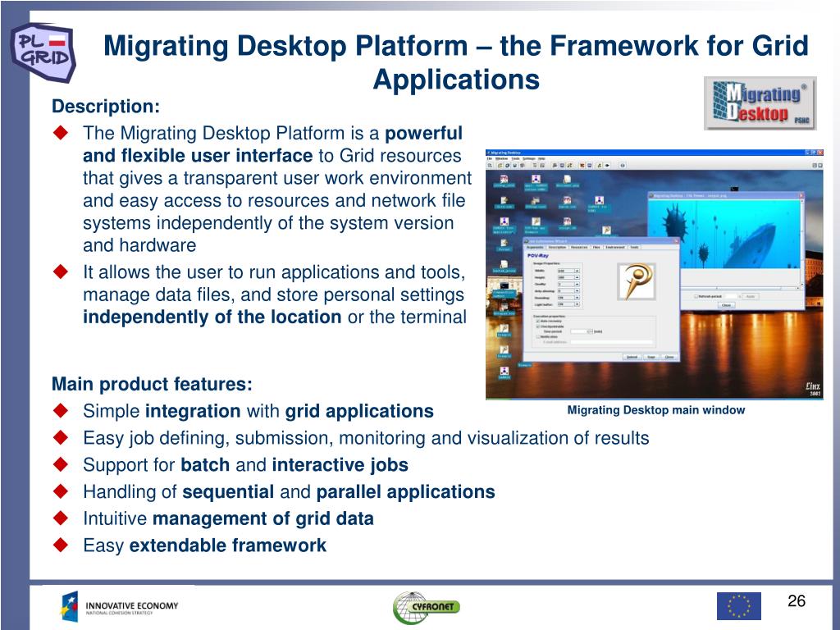The width and height of the screenshot is (840, 630).
Task: Click the 'Main product features:' heading
Action: tap(152, 384)
